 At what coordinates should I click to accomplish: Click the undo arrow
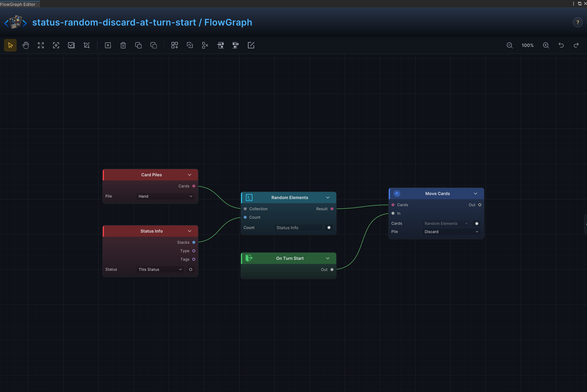click(561, 45)
